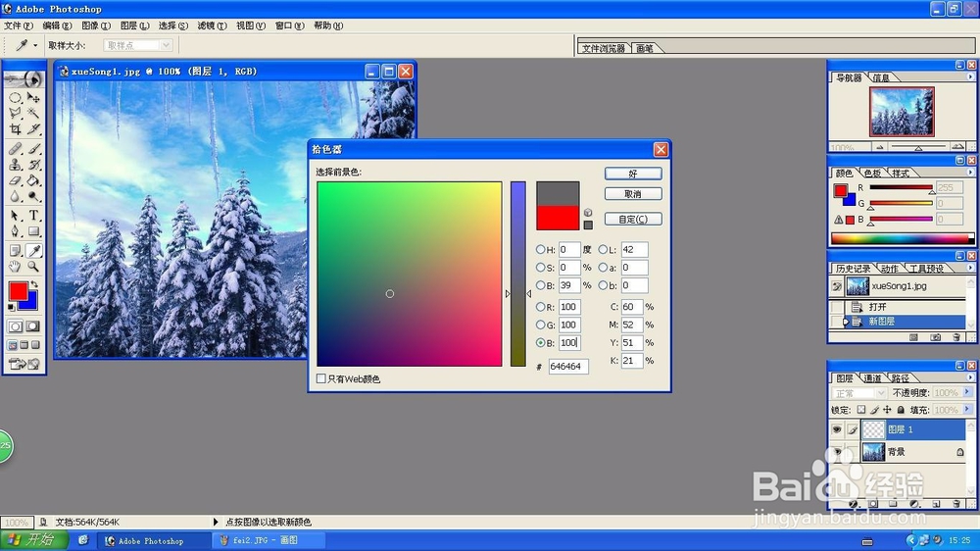Enable the 只有Web颜色 checkbox
This screenshot has height=551, width=980.
(321, 378)
